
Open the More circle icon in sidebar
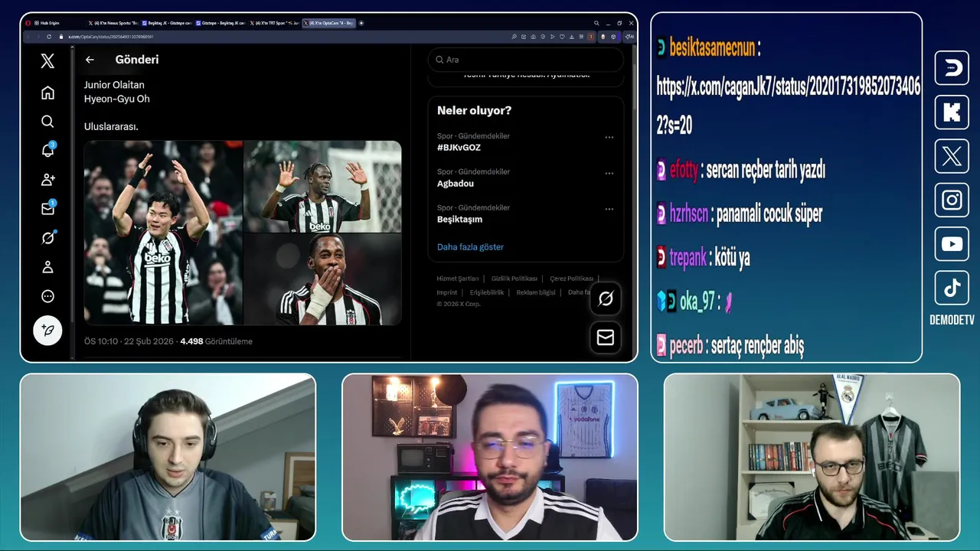[x=47, y=296]
